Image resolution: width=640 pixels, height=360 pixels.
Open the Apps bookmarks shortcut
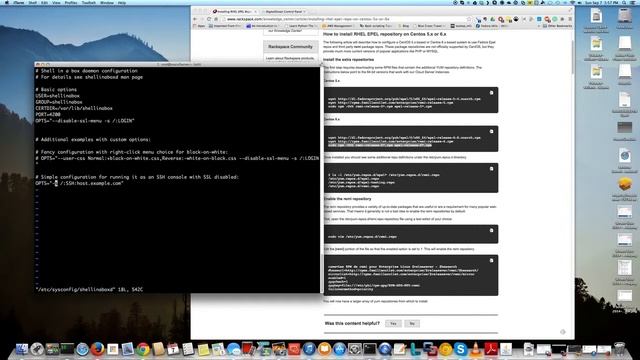[x=199, y=26]
